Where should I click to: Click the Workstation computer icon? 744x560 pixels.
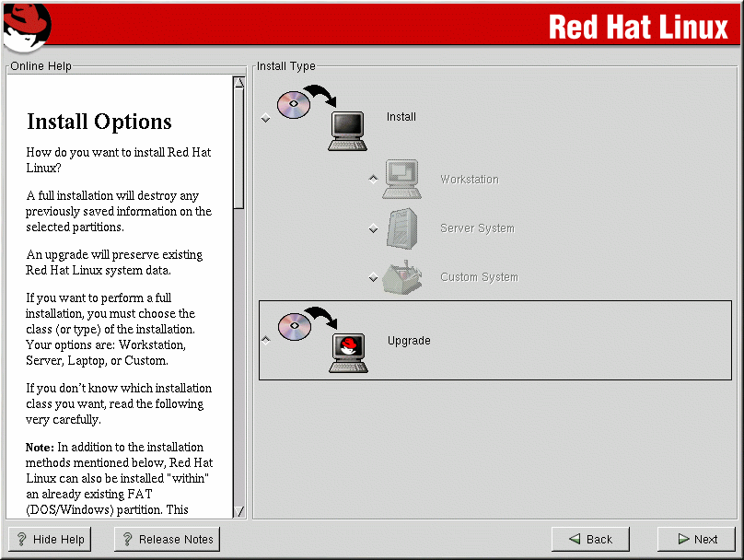[401, 180]
